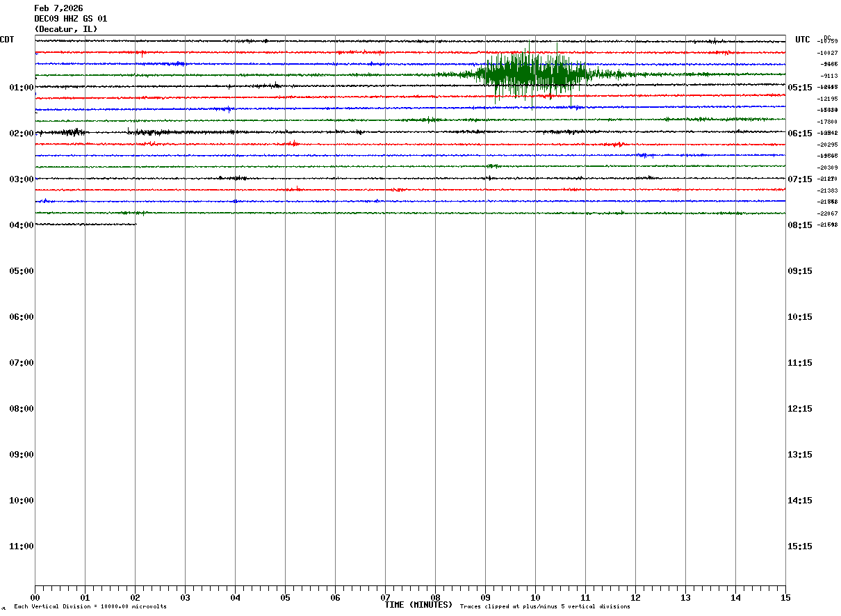Click the CDT timezone label
The height and width of the screenshot is (616, 841).
point(7,40)
